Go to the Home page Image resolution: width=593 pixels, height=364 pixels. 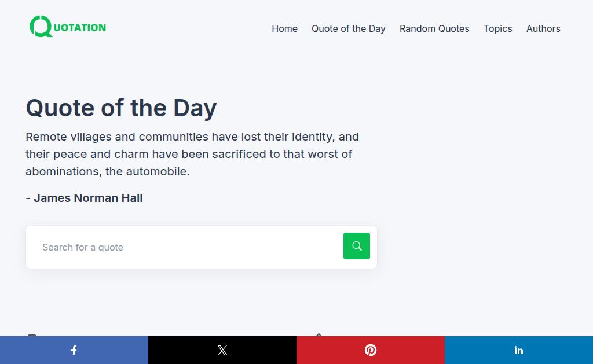[284, 28]
